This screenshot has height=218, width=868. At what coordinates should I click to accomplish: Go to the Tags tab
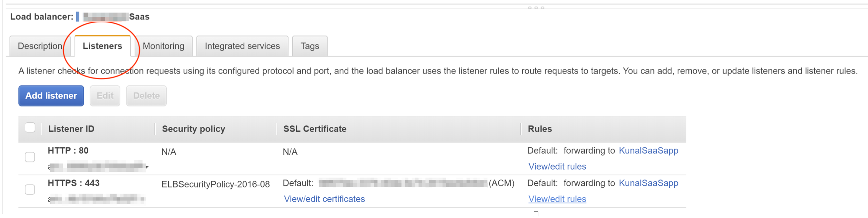tap(310, 46)
